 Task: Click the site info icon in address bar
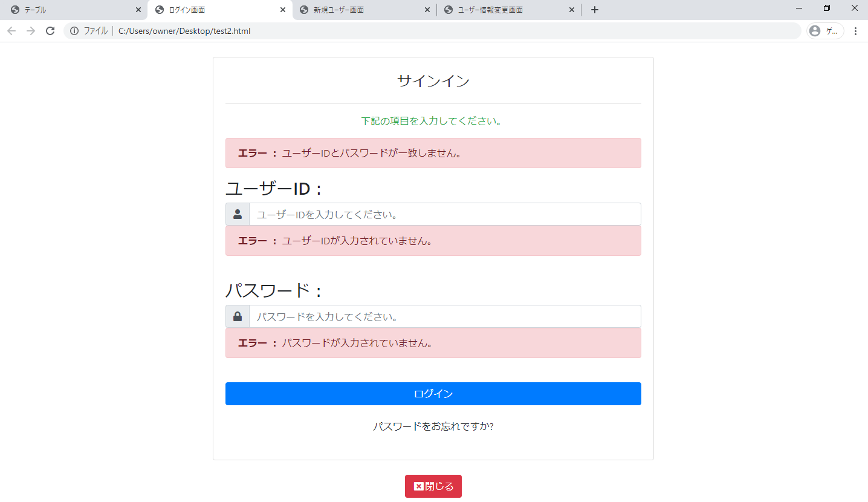74,31
